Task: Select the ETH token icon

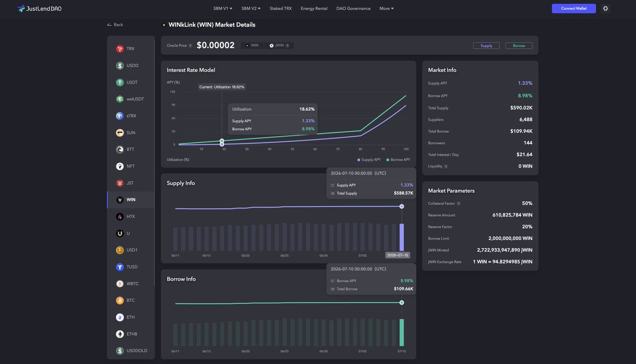Action: pyautogui.click(x=120, y=317)
